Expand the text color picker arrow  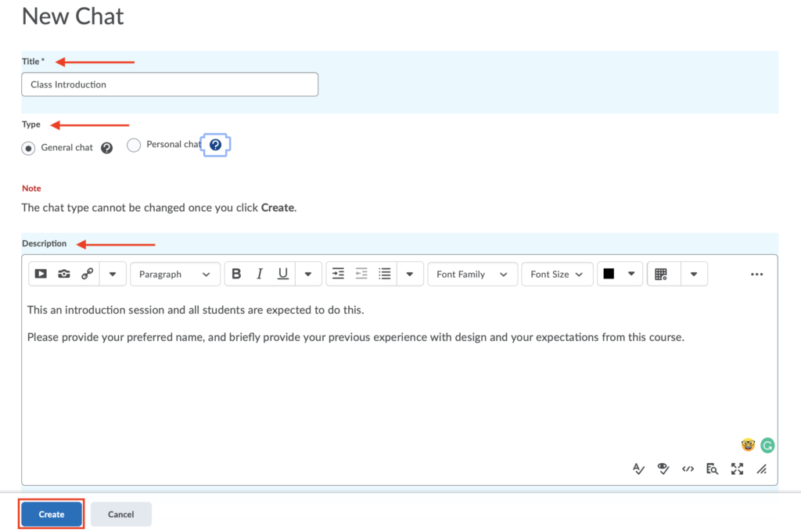(x=631, y=274)
